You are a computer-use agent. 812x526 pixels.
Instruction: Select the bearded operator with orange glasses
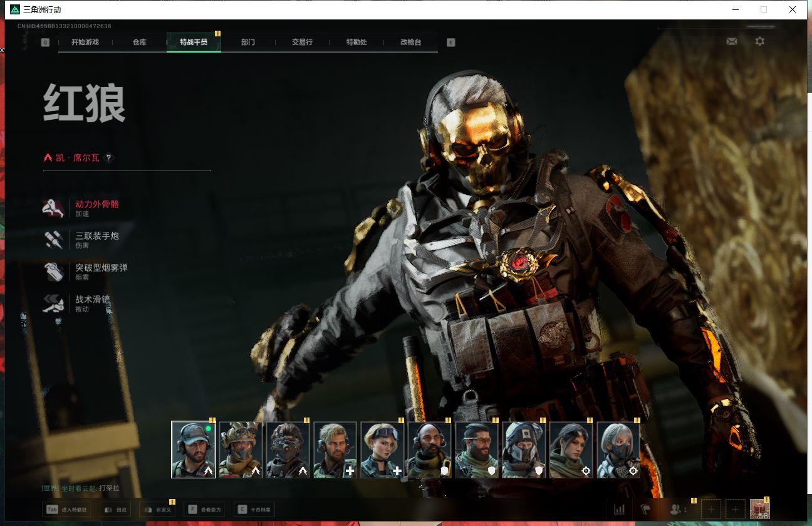tap(477, 450)
